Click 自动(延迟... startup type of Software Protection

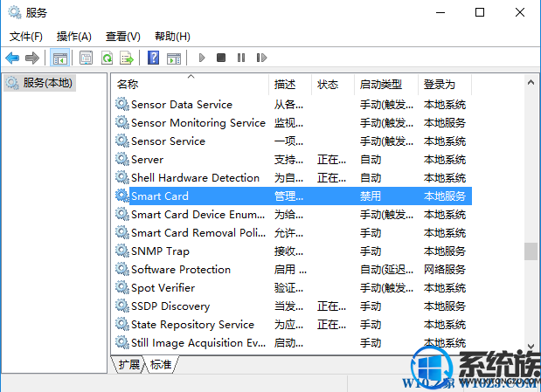coord(386,269)
